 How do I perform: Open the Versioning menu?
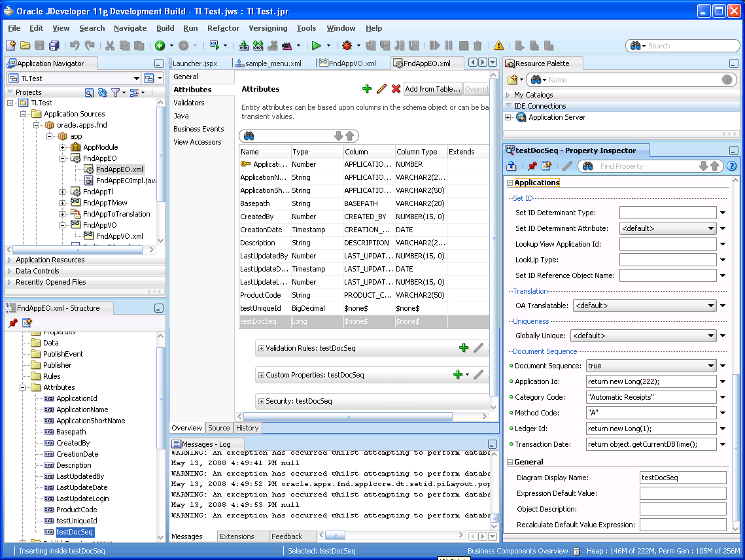pyautogui.click(x=268, y=28)
